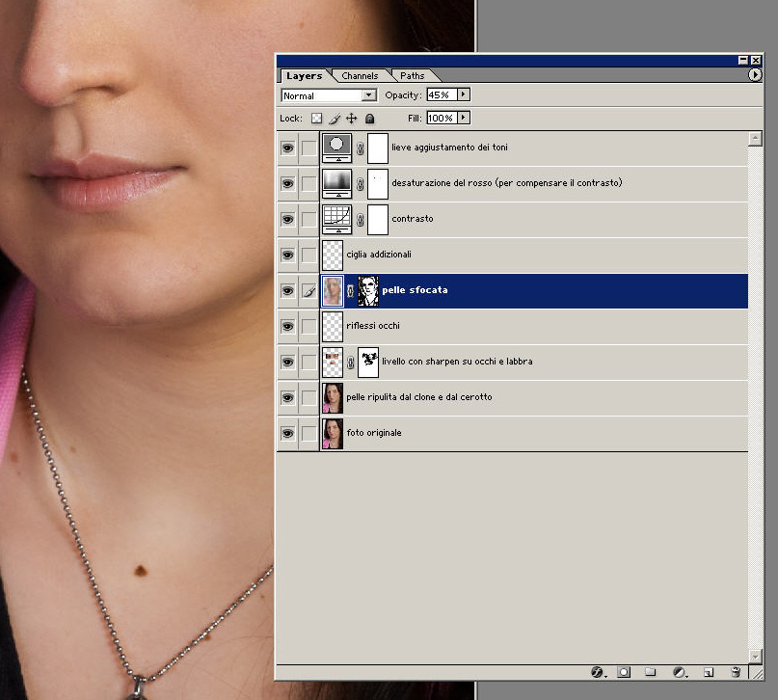Add a layer style with the fx icon
778x700 pixels.
[597, 671]
